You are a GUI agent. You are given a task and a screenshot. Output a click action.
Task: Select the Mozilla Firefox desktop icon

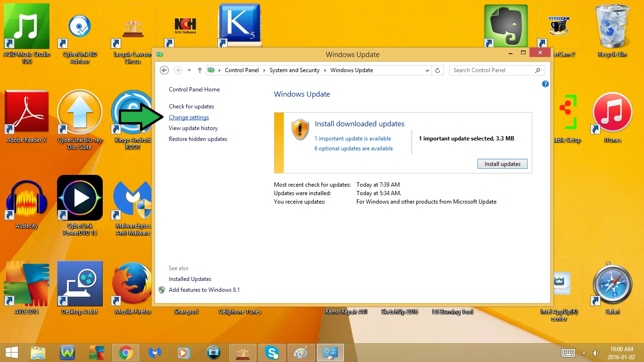click(132, 288)
